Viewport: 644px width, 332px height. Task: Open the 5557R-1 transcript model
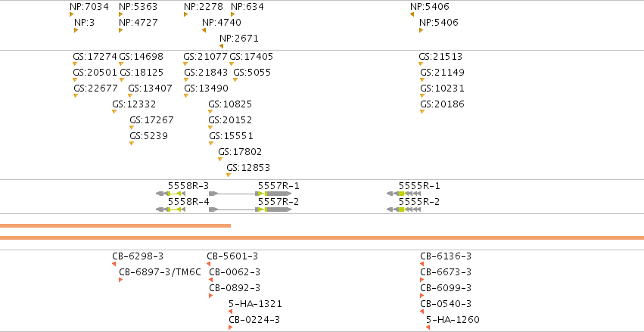coord(250,194)
